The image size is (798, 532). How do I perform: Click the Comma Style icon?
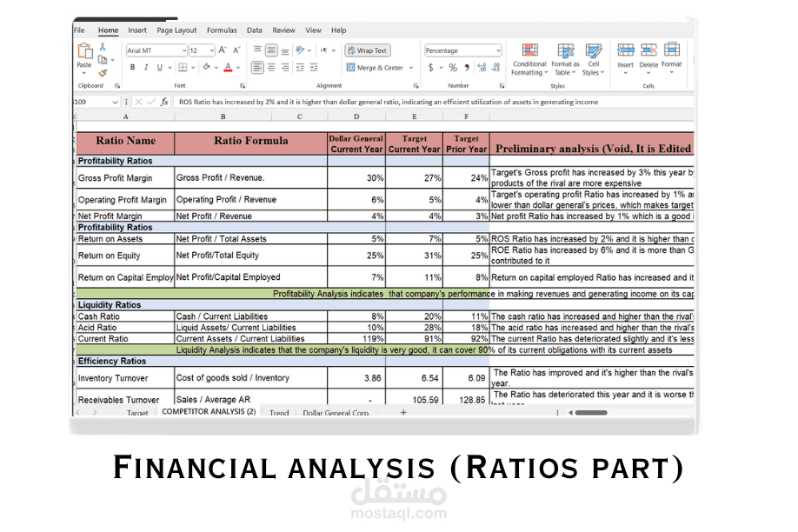pyautogui.click(x=467, y=67)
